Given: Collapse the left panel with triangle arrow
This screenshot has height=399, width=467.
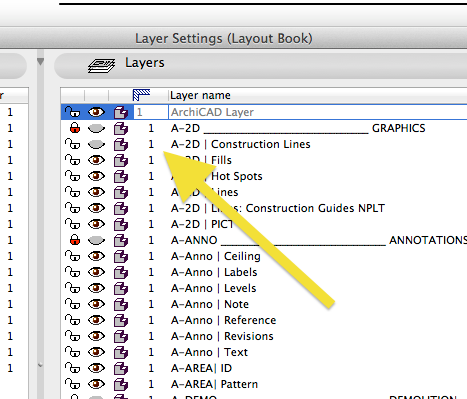Looking at the screenshot, I should coord(40,62).
